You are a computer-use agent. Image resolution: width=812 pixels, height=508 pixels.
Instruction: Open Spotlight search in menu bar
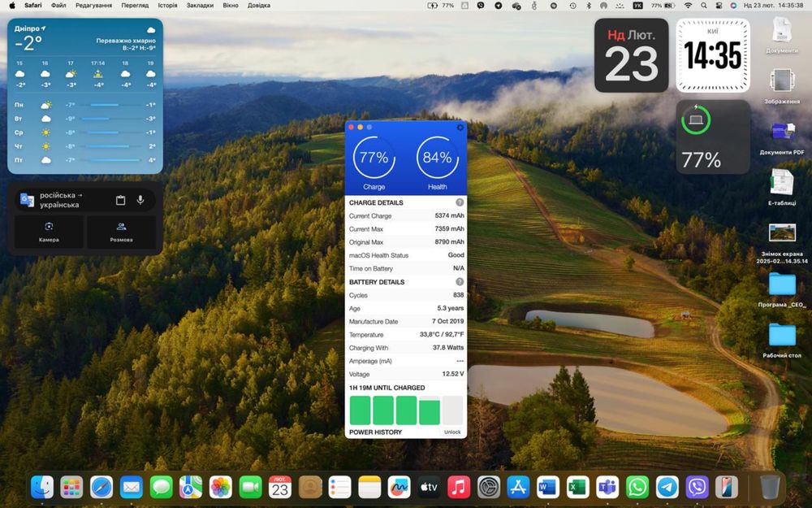tap(704, 5)
